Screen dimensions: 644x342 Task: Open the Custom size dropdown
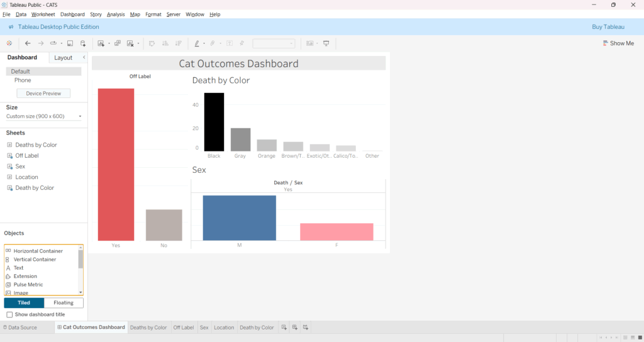coord(80,116)
